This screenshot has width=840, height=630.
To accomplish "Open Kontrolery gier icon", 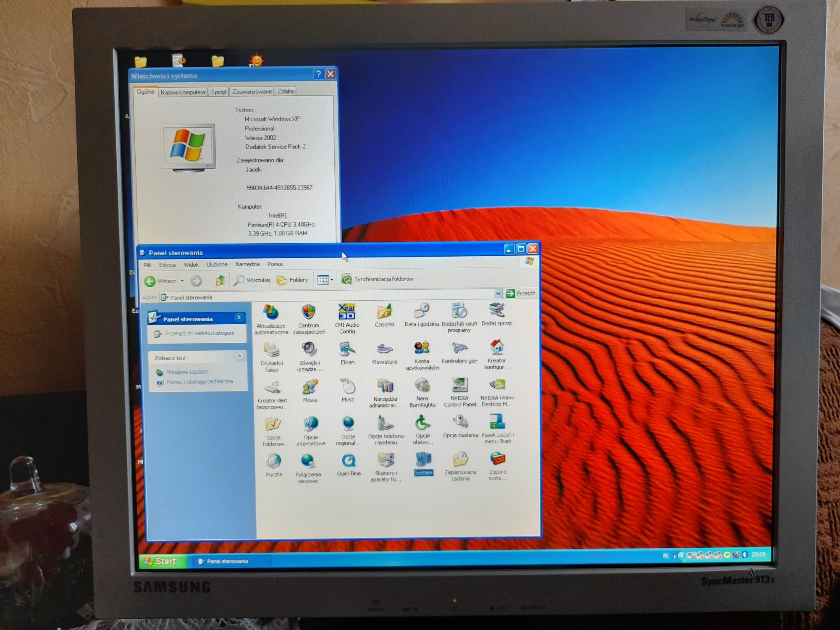I will pyautogui.click(x=459, y=352).
